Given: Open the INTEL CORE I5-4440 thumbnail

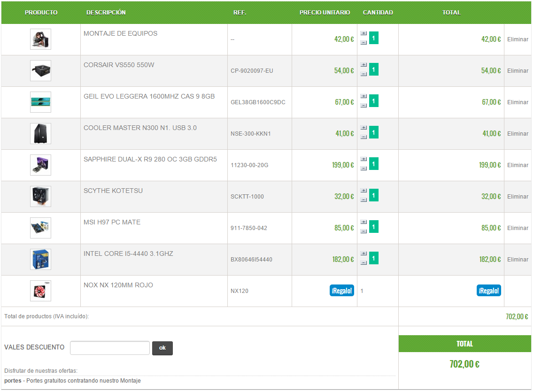Looking at the screenshot, I should pyautogui.click(x=40, y=260).
